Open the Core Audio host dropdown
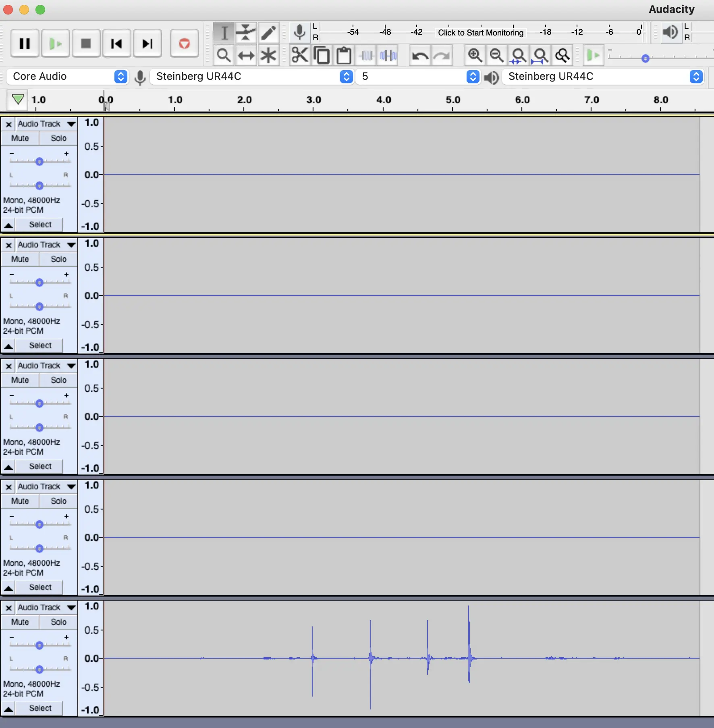The width and height of the screenshot is (714, 728). [x=67, y=77]
